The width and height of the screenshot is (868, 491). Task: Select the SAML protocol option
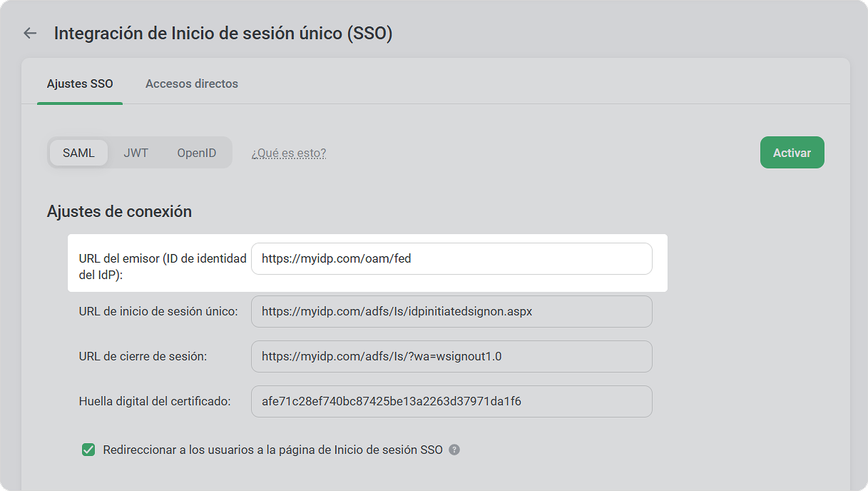78,153
